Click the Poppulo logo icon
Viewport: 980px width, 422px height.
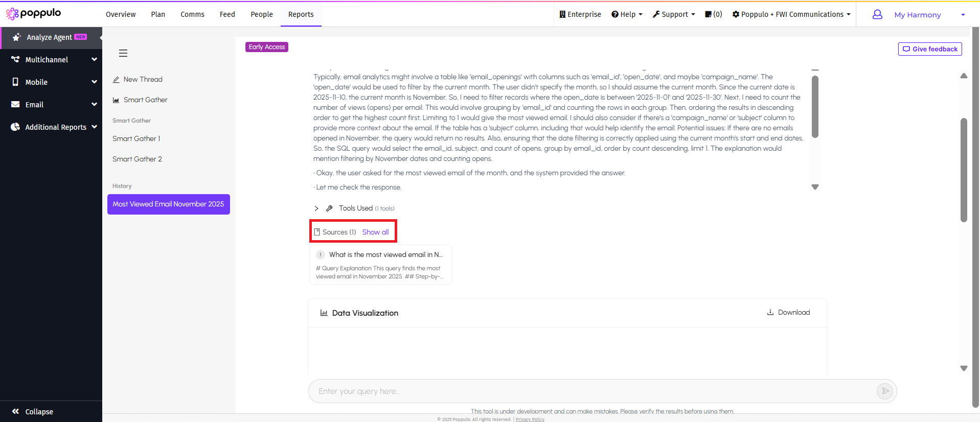tap(12, 14)
